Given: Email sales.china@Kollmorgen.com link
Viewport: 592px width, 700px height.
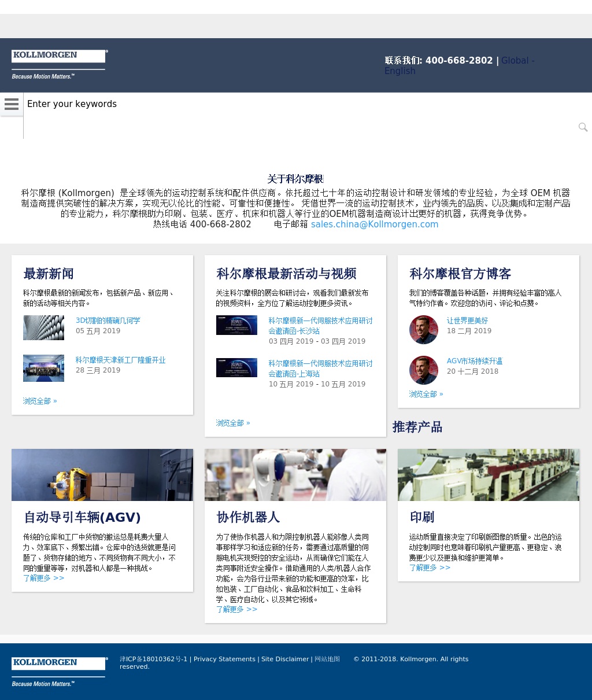Looking at the screenshot, I should pos(375,224).
